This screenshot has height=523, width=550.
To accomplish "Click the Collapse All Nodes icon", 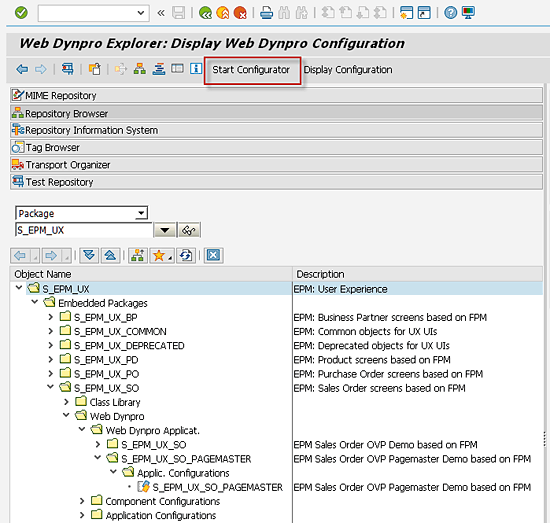I will [x=110, y=255].
